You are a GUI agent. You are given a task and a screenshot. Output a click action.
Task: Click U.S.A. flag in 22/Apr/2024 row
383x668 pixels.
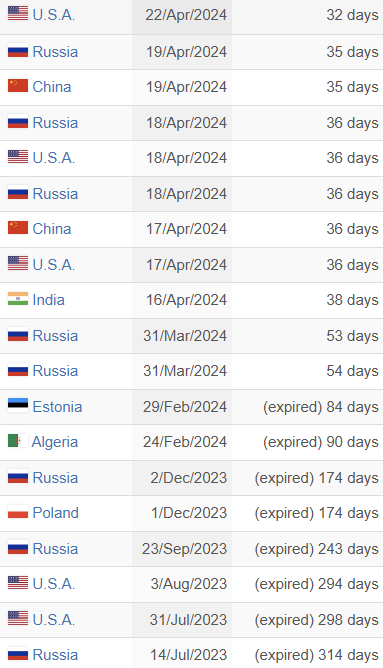coord(18,14)
